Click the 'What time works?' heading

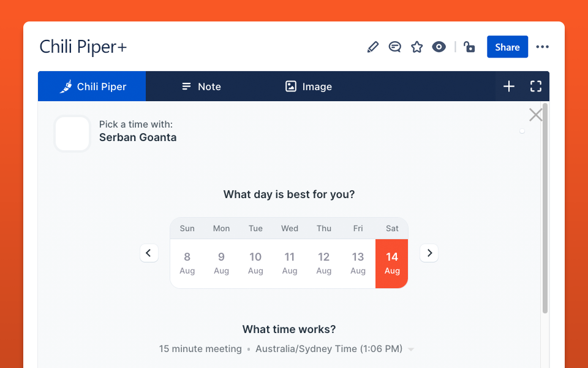point(288,329)
